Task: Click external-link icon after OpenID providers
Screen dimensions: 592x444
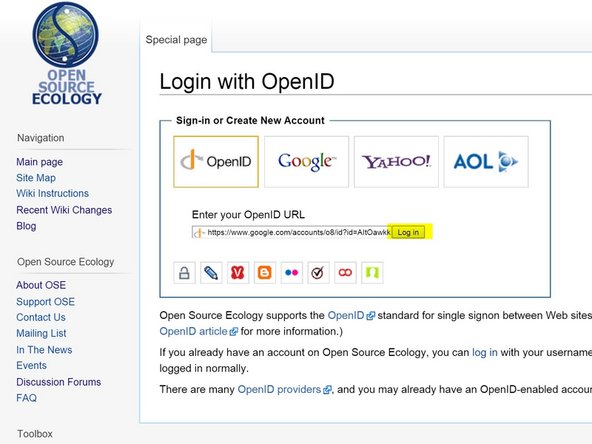Action: [327, 390]
